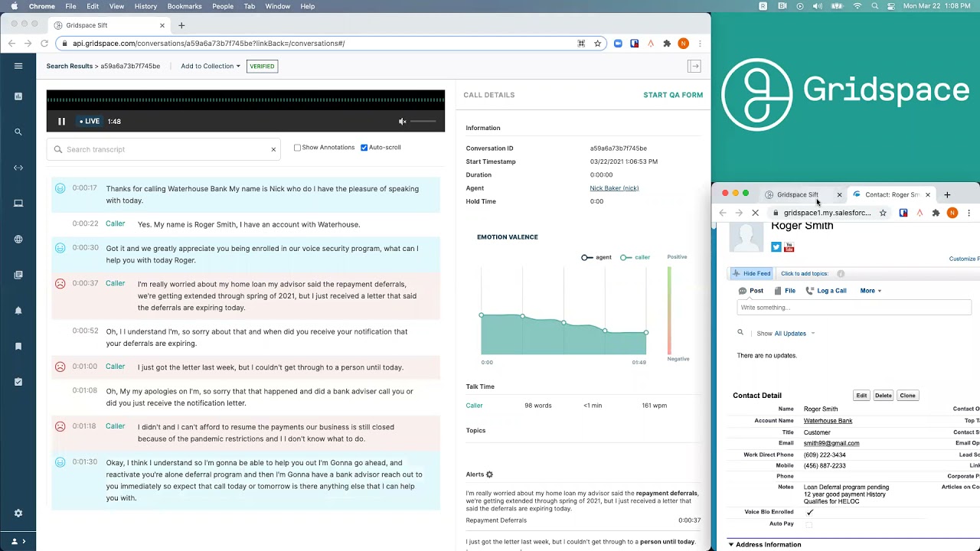Viewport: 980px width, 551px height.
Task: Open the Waterhouse Bank account link
Action: (828, 421)
